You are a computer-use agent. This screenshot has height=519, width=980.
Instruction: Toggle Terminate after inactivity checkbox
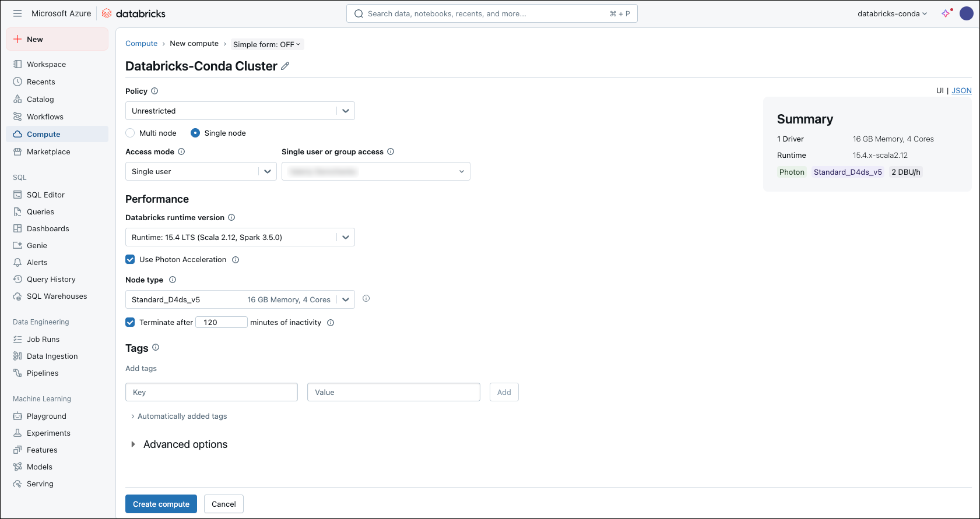point(130,322)
